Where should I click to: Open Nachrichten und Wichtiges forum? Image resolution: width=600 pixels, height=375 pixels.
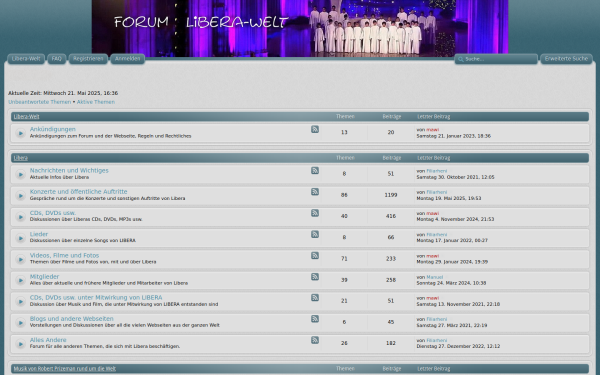coord(69,171)
